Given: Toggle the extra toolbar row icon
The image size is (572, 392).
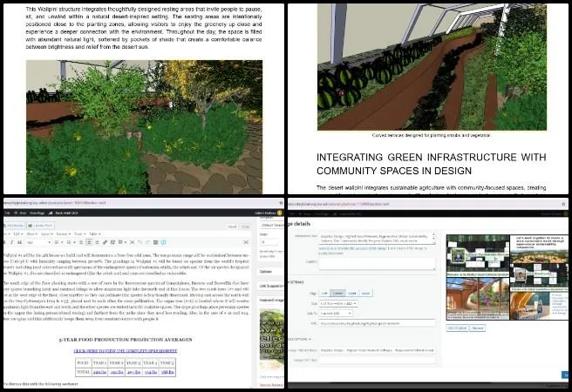Looking at the screenshot, I should coord(155,242).
